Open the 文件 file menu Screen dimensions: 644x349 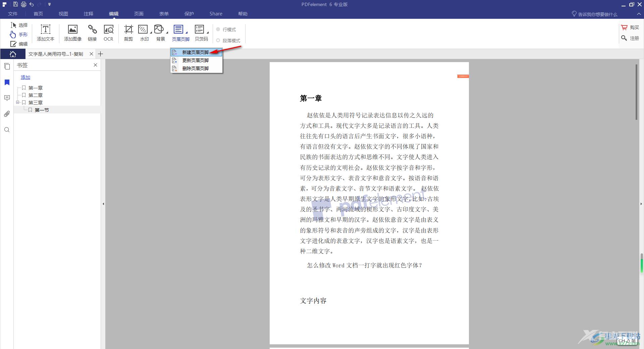point(13,14)
